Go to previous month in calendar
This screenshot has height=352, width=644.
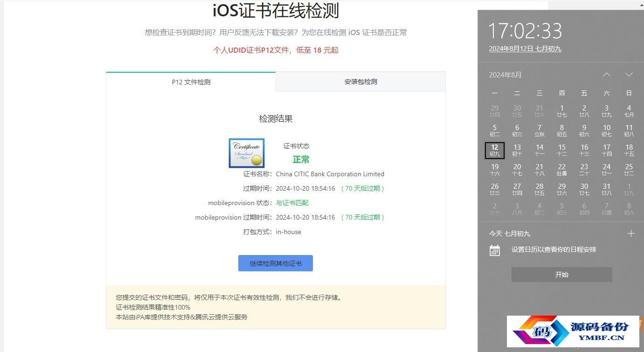pyautogui.click(x=606, y=75)
